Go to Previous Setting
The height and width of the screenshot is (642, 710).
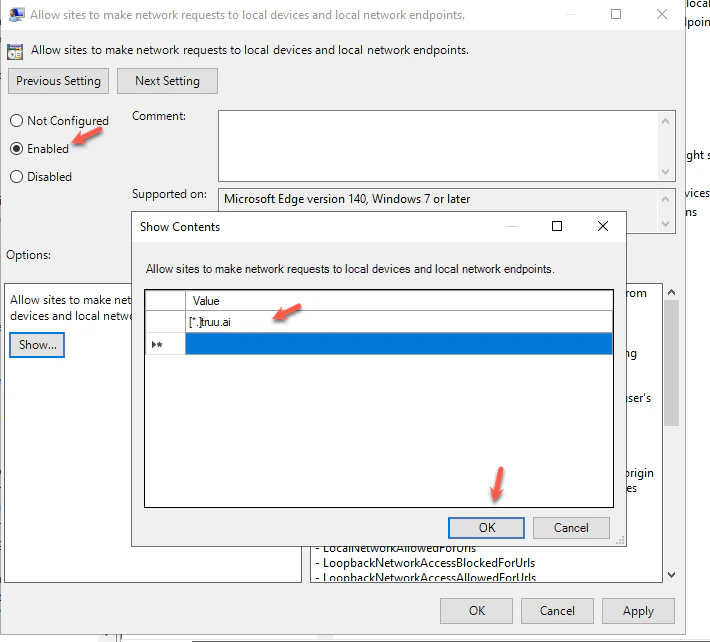click(x=58, y=81)
